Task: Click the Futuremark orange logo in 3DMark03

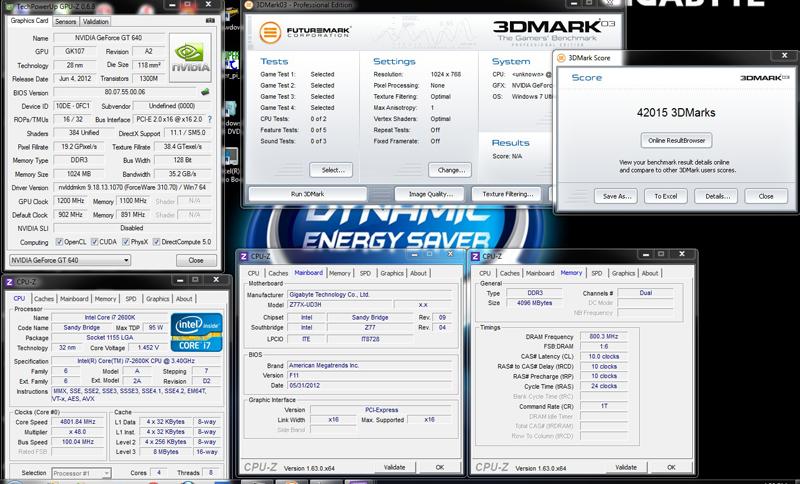Action: [270, 33]
